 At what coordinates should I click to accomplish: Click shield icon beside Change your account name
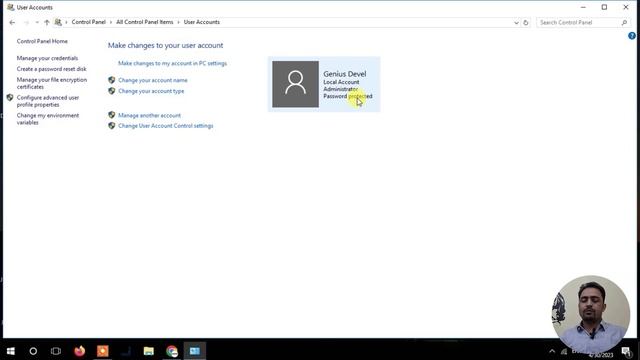111,80
